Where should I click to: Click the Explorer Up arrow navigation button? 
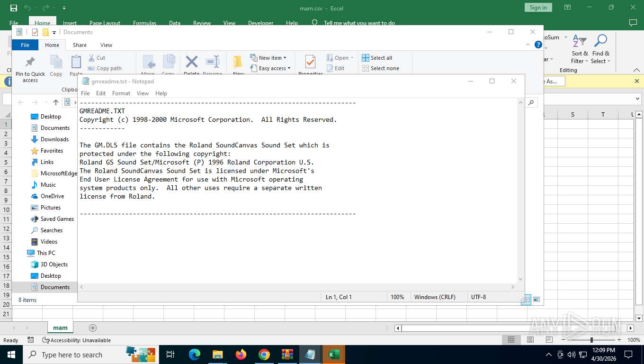[56, 102]
